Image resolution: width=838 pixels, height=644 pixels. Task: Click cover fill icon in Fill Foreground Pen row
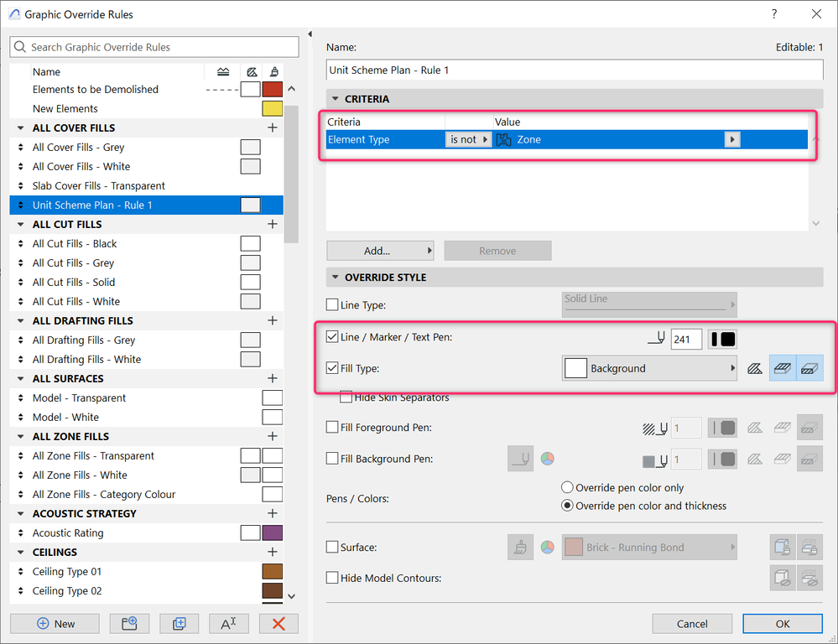click(x=783, y=428)
